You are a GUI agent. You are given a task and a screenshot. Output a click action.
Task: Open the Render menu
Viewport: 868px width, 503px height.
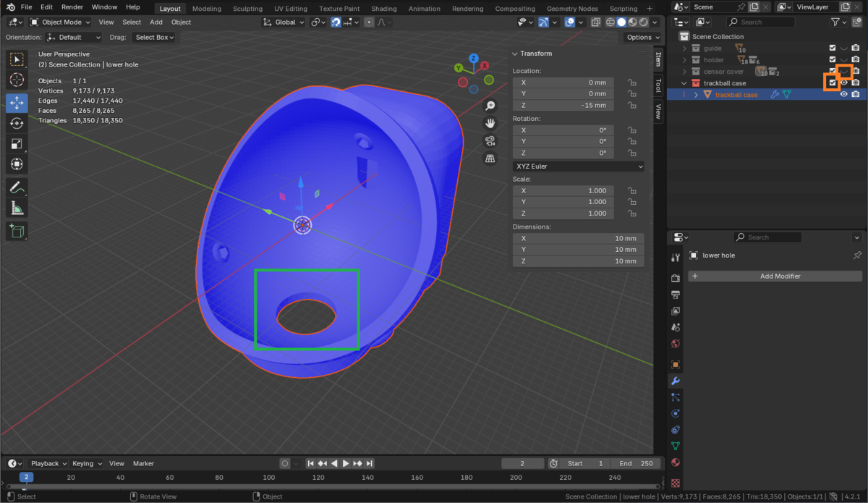(72, 7)
